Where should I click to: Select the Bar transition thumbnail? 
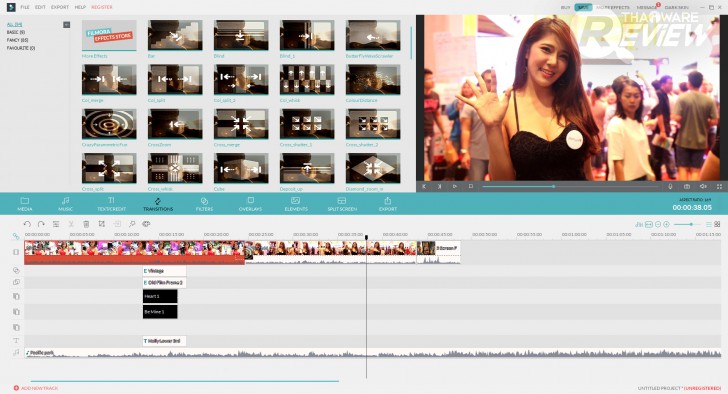175,35
